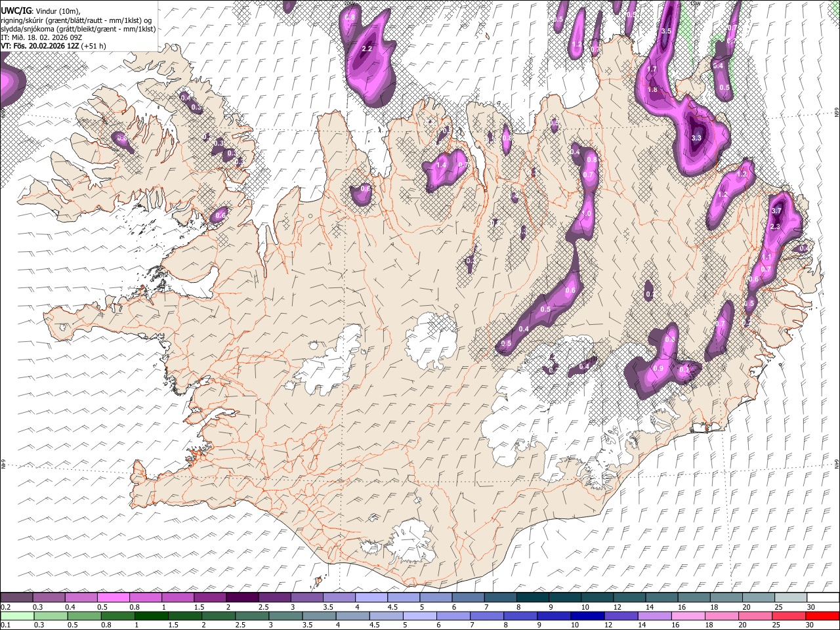Pick the pale green 0.1 swatch in lower row
This screenshot has height=630, width=840.
[x=17, y=616]
